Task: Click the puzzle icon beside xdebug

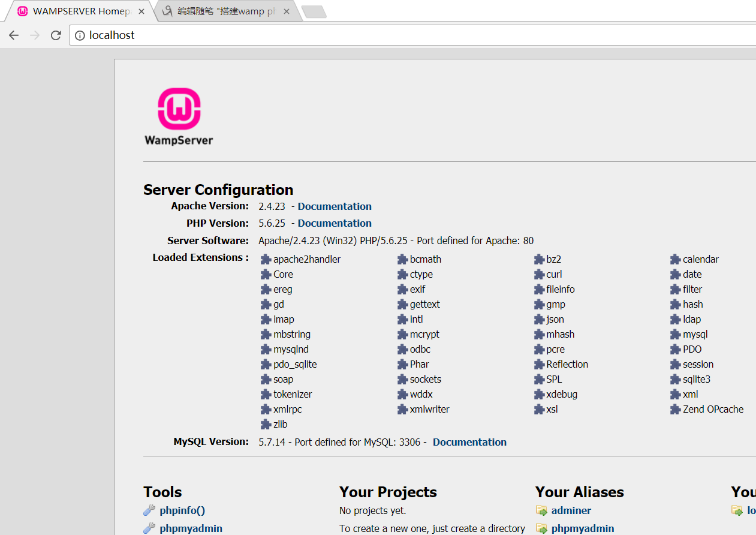Action: point(540,394)
